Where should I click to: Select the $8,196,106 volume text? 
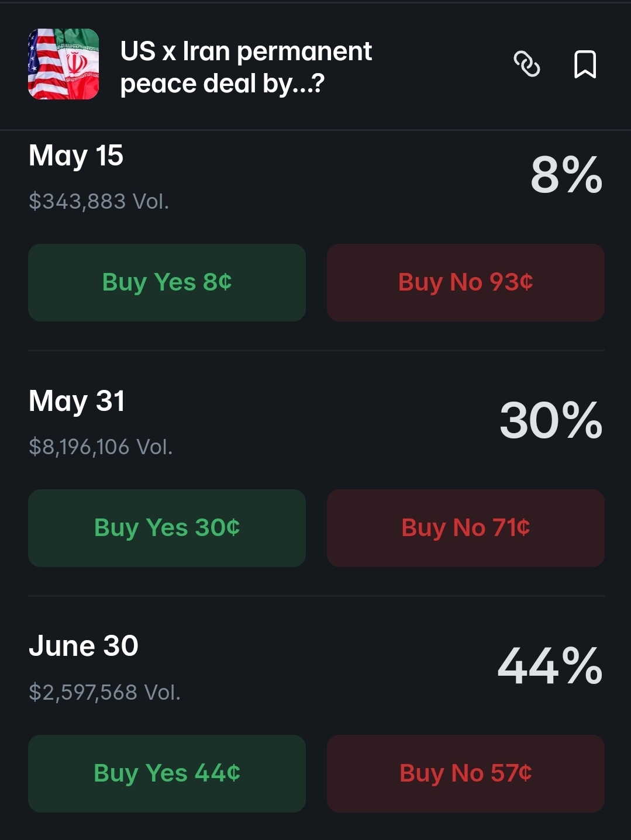tap(101, 447)
